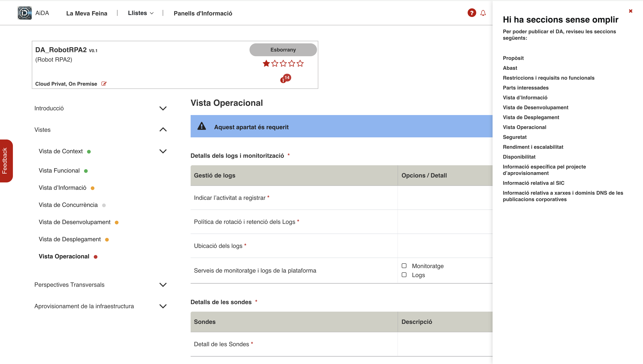The width and height of the screenshot is (643, 364).
Task: Open the Llistes dropdown menu
Action: pos(141,13)
